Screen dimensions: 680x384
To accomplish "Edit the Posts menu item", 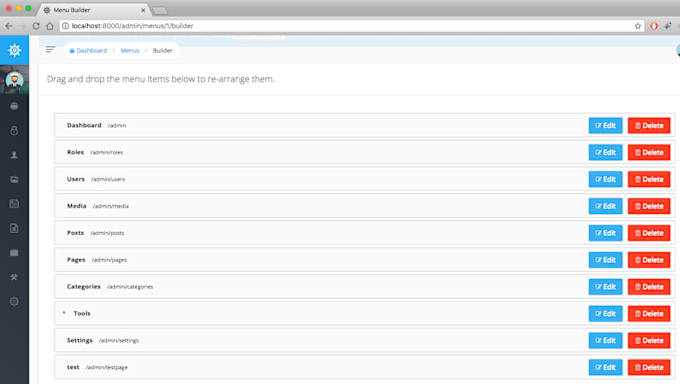I will pos(605,233).
